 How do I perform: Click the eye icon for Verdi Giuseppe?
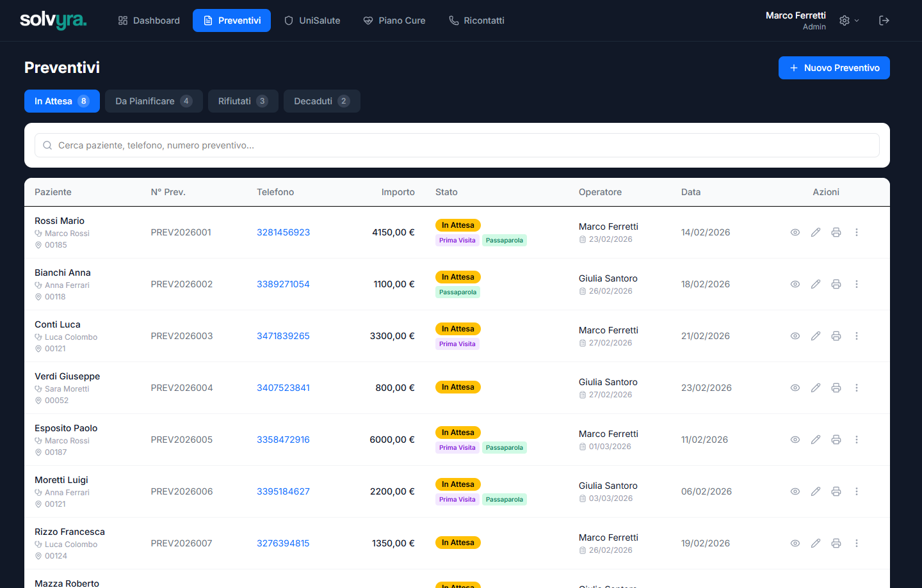click(x=795, y=388)
